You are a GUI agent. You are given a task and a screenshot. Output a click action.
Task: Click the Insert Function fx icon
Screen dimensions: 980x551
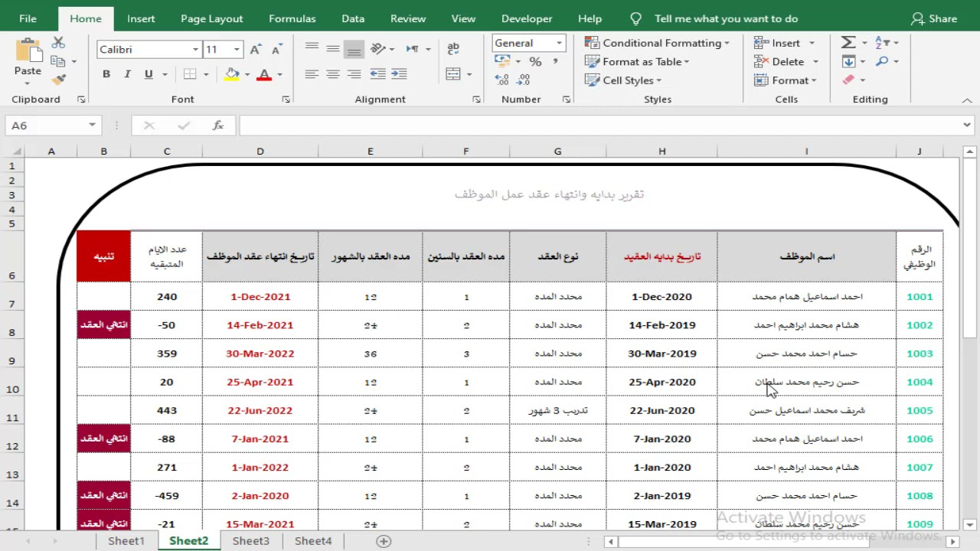click(218, 126)
